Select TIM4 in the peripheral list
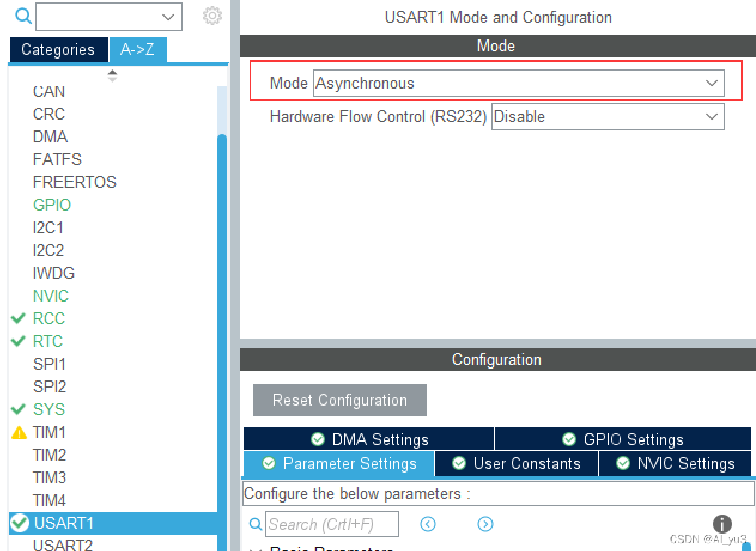756x551 pixels. [50, 500]
